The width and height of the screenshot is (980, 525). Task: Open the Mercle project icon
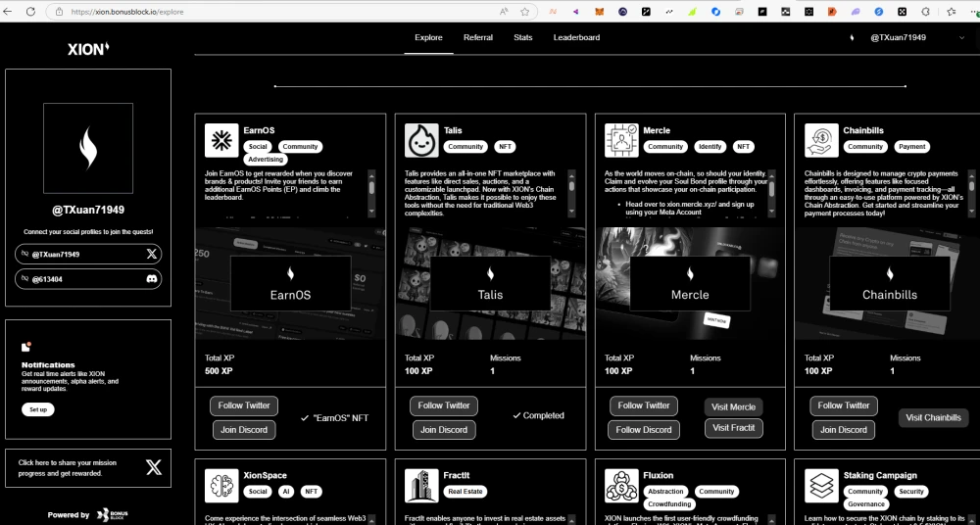pyautogui.click(x=621, y=141)
